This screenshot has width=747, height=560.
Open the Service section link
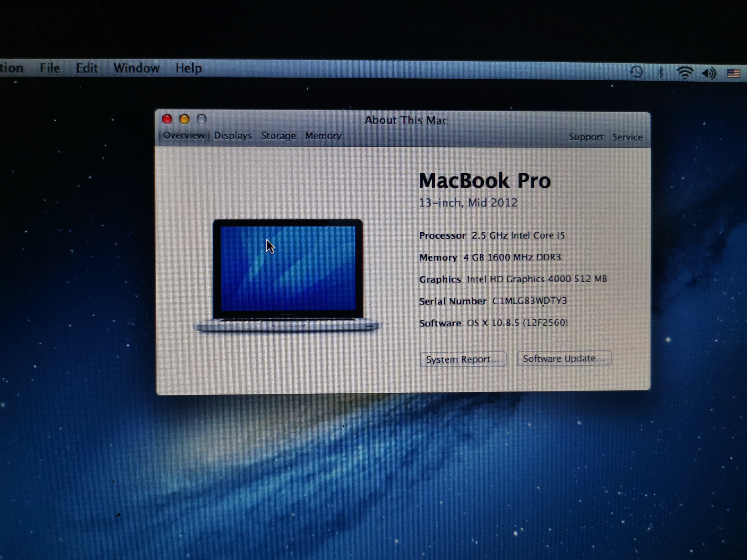click(627, 137)
